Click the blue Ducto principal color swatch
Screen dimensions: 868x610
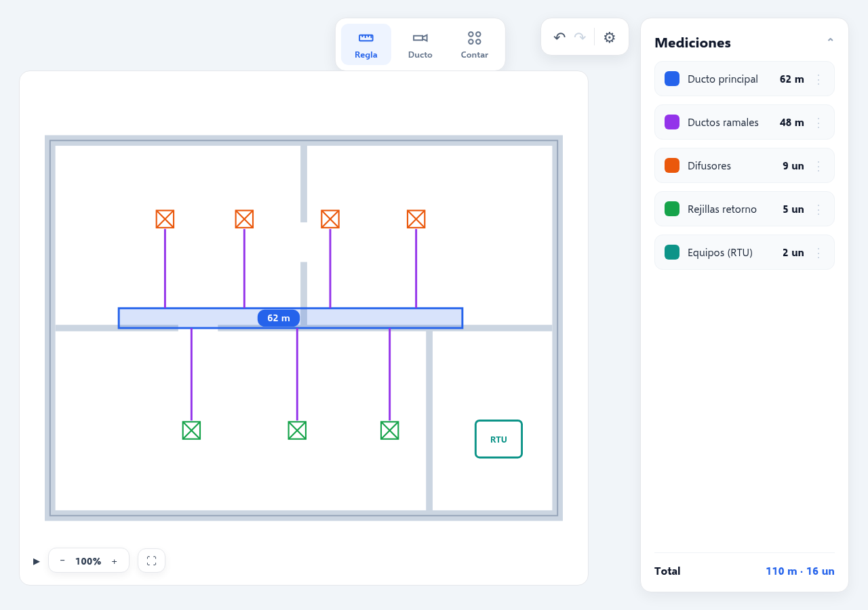coord(672,79)
